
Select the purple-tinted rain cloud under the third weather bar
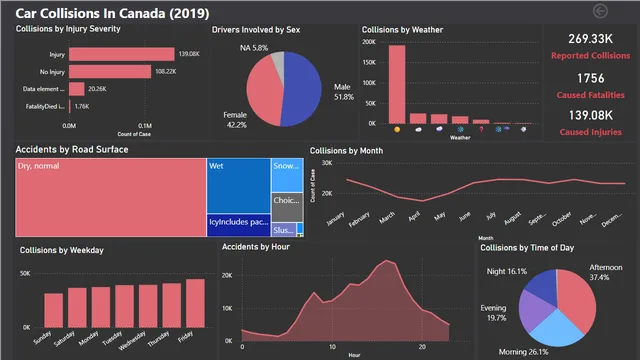coord(439,129)
